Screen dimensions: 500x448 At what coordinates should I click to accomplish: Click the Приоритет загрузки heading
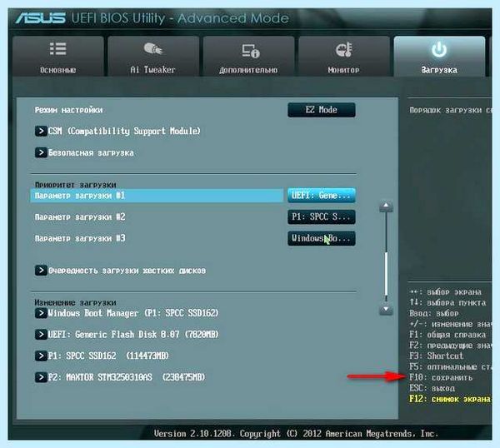pyautogui.click(x=76, y=185)
